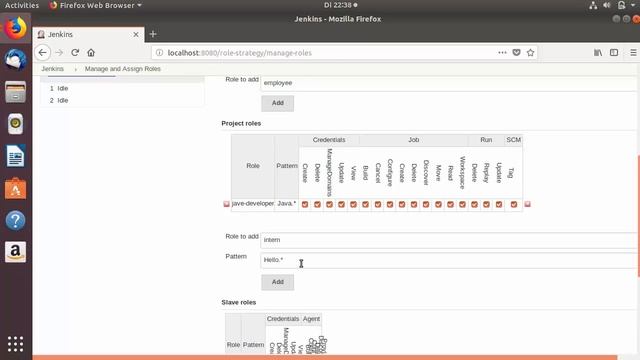This screenshot has width=640, height=360.
Task: Launch Thunderbird Mail from the dock
Action: click(x=16, y=60)
